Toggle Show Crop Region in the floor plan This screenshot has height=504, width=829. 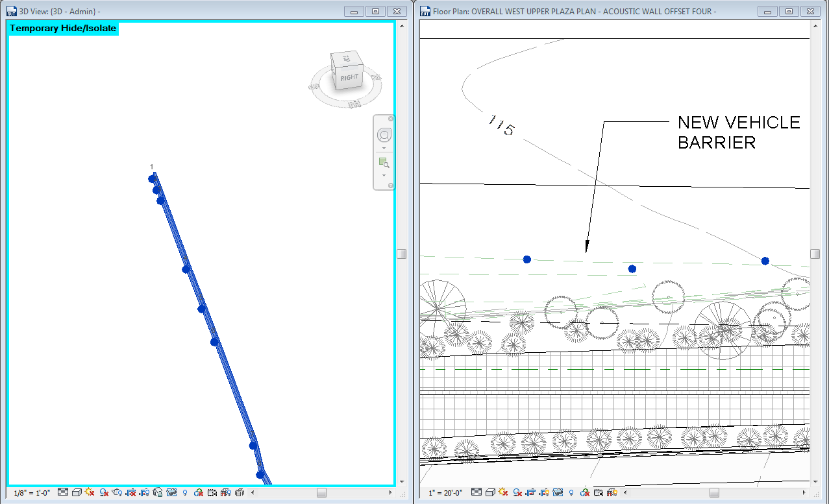pyautogui.click(x=544, y=493)
